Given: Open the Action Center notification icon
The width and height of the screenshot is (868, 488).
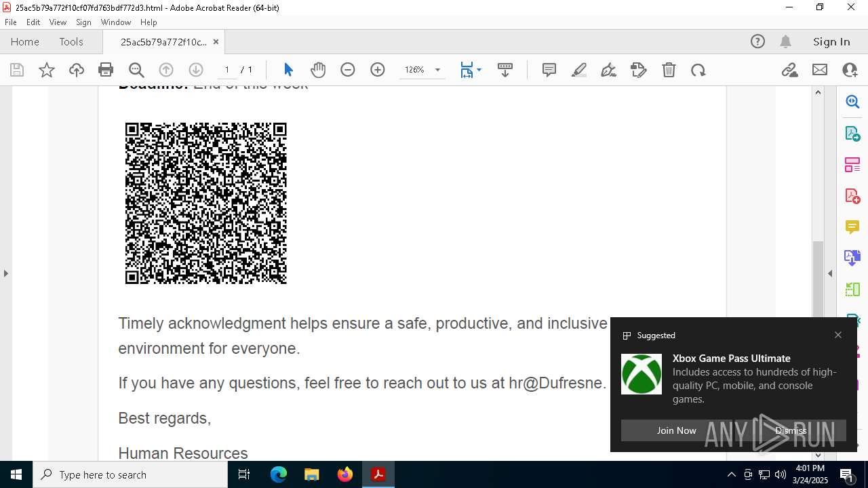Looking at the screenshot, I should pos(848,475).
